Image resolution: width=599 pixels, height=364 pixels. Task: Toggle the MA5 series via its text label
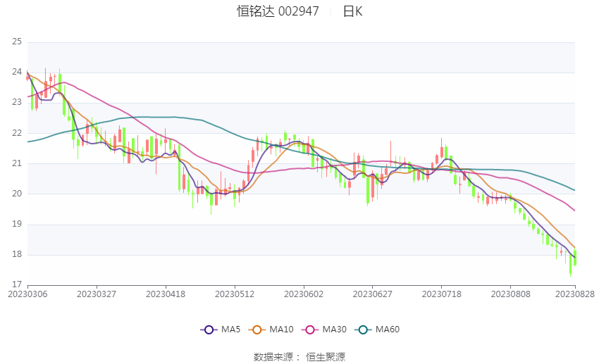230,330
